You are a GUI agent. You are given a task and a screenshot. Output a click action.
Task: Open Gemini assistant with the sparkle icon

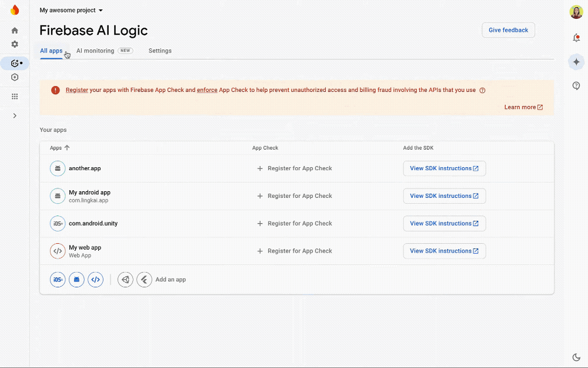(576, 61)
